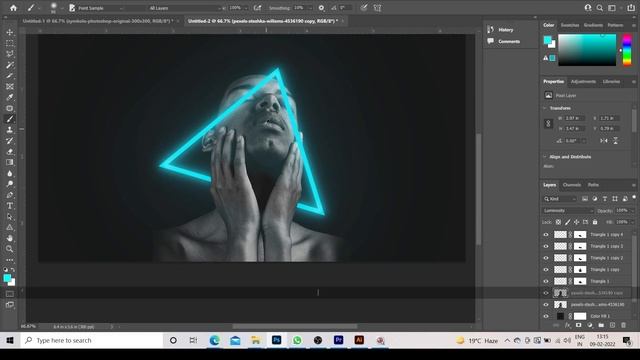Hide the Triangle 1 copy layer
This screenshot has width=640, height=360.
pyautogui.click(x=546, y=269)
